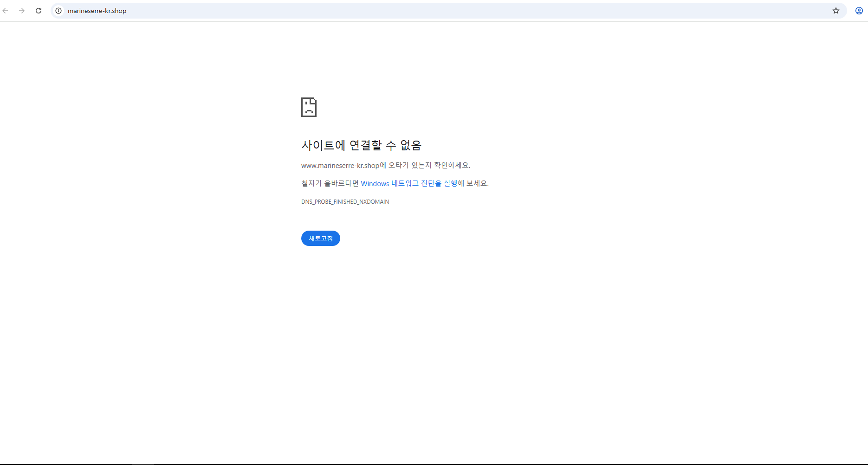Click the browser forward arrow
Viewport: 868px width, 465px height.
point(22,11)
